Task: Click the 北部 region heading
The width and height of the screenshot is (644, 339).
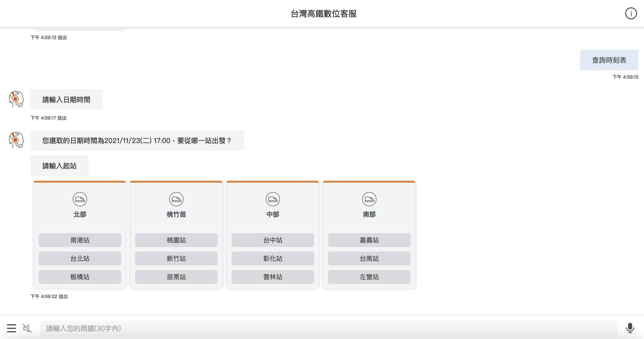Action: (x=80, y=214)
